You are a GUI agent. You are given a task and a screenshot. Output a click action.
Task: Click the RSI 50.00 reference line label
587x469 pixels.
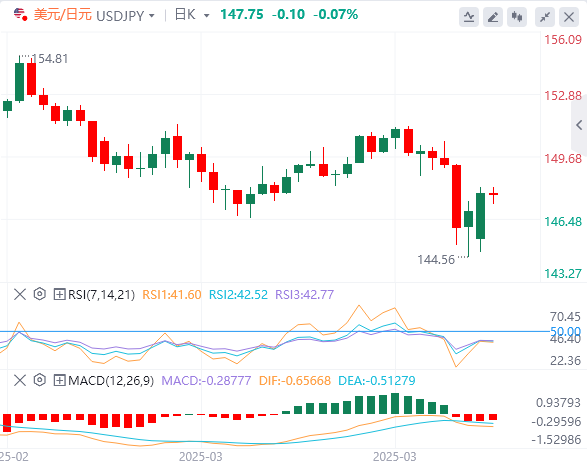(x=565, y=331)
